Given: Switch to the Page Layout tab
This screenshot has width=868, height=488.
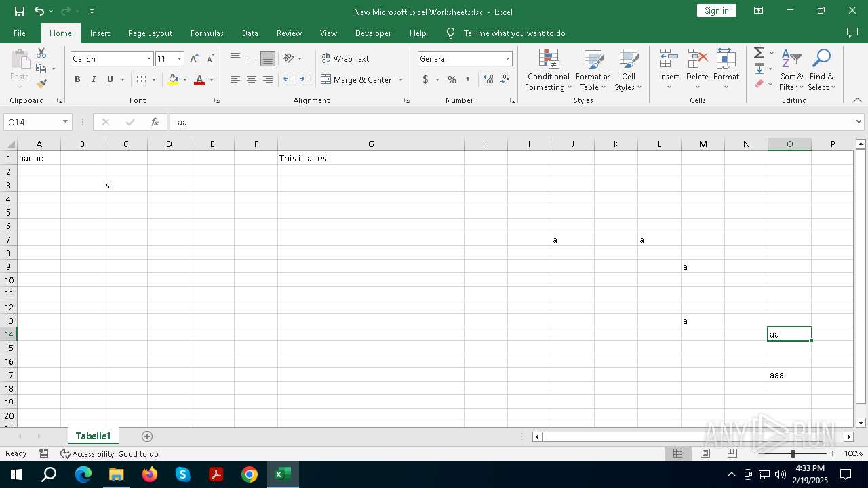Looking at the screenshot, I should (x=150, y=33).
